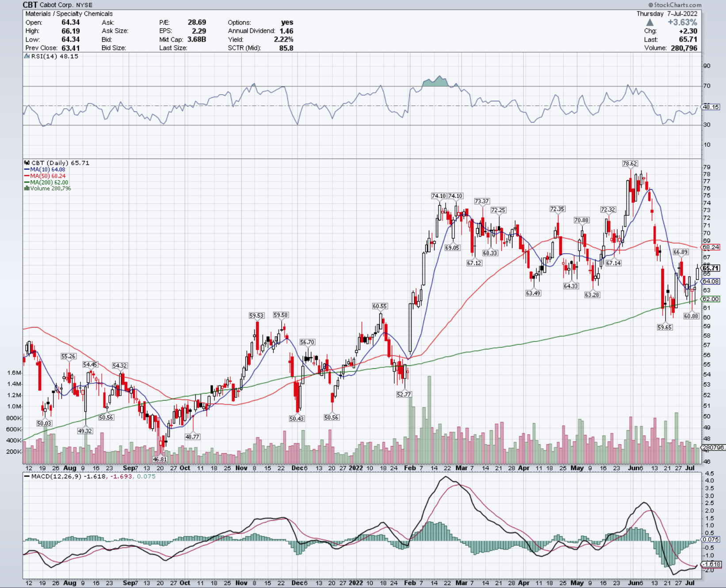Click the 63.28 May low label
Screen dimensions: 726x588
tap(592, 295)
